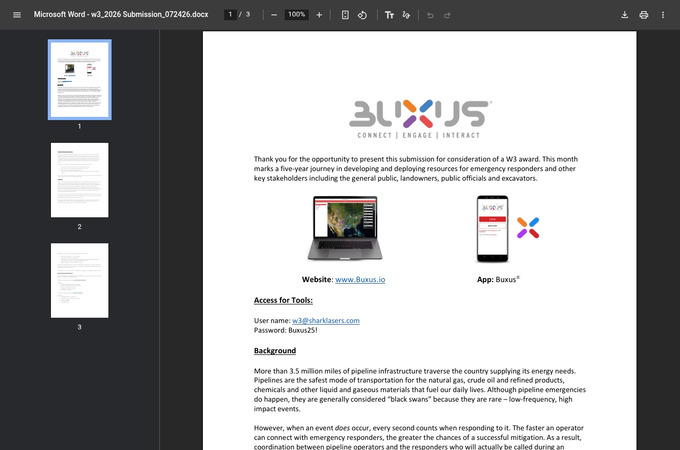Viewport: 680px width, 450px height.
Task: Click the 'Background' heading
Action: 275,350
